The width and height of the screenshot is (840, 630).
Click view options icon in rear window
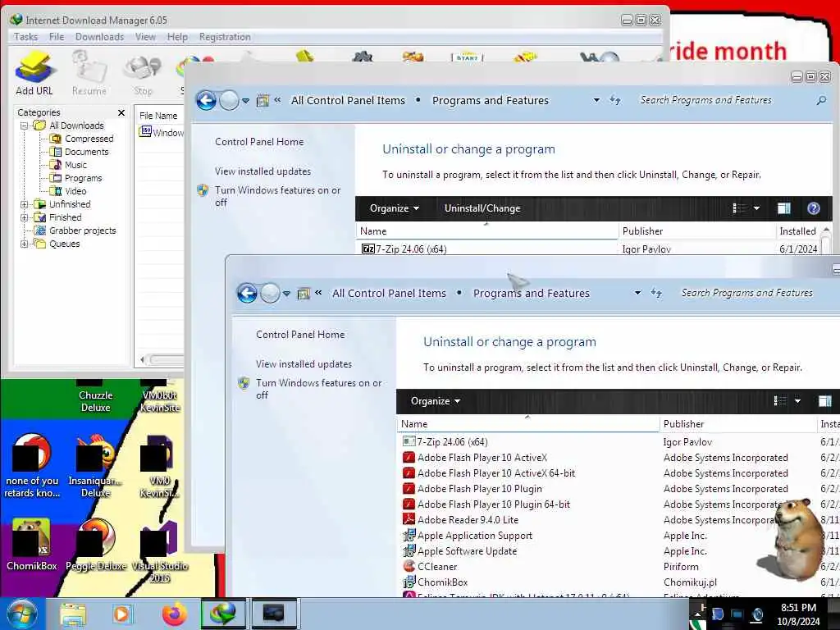coord(739,208)
